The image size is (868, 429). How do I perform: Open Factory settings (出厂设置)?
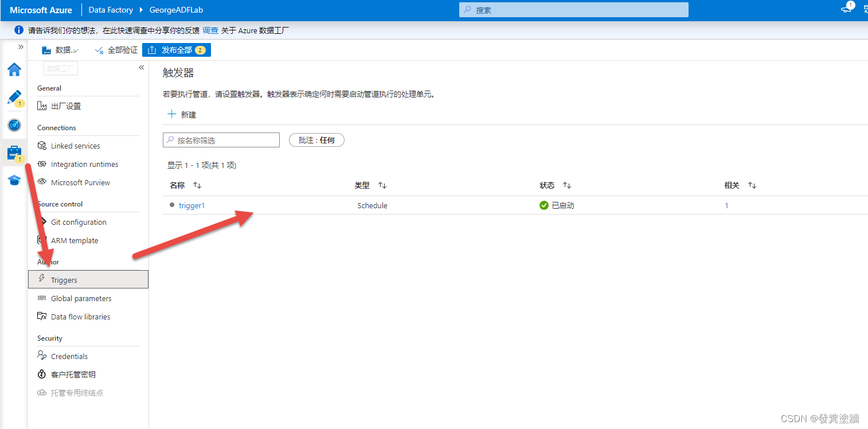pyautogui.click(x=66, y=106)
